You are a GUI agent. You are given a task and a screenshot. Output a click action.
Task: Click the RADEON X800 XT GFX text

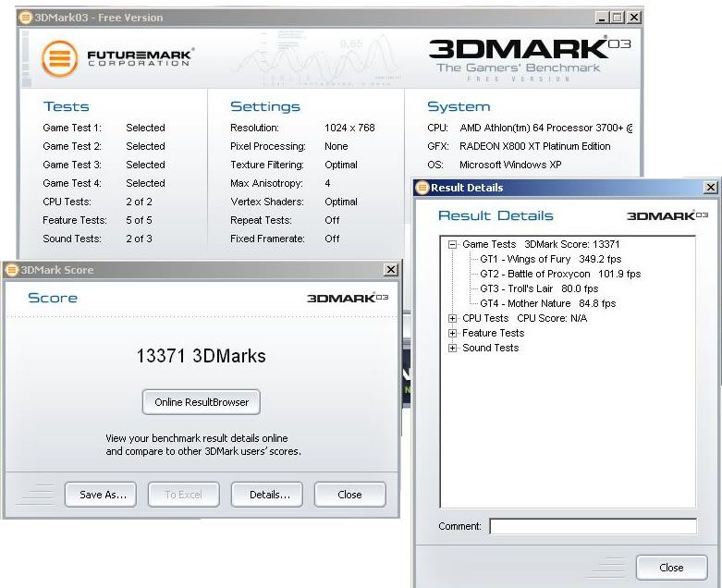pyautogui.click(x=535, y=146)
